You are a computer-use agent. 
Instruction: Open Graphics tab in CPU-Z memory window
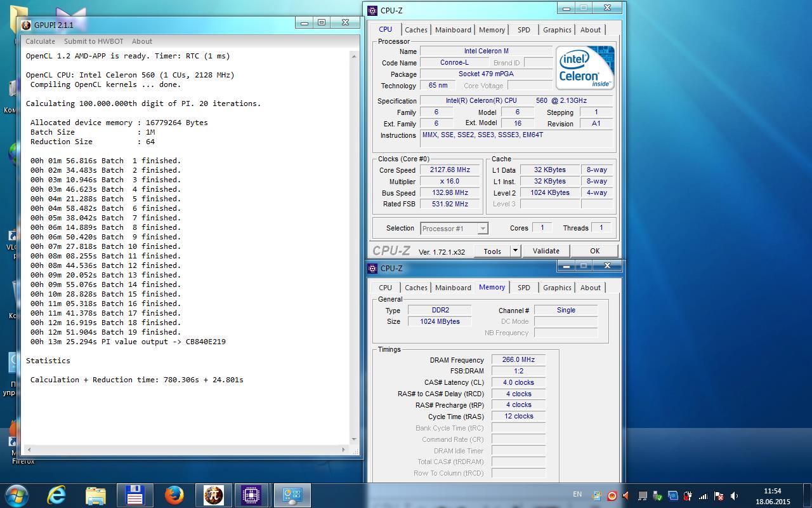(x=557, y=288)
